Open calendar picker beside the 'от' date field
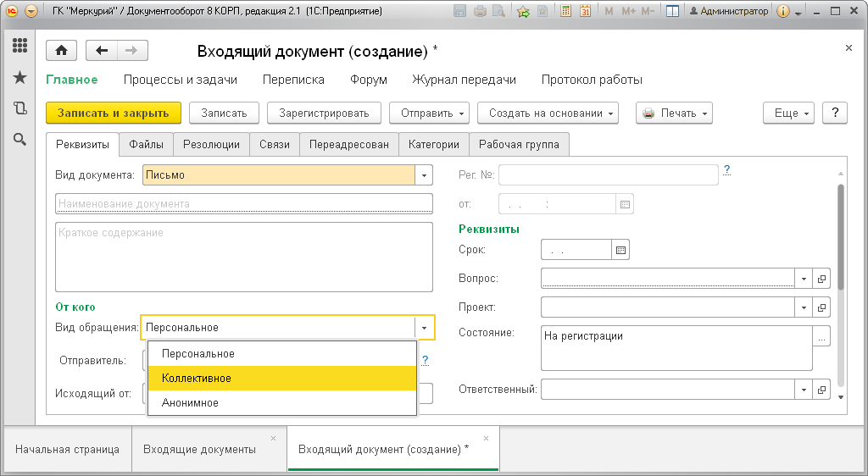 (x=625, y=204)
